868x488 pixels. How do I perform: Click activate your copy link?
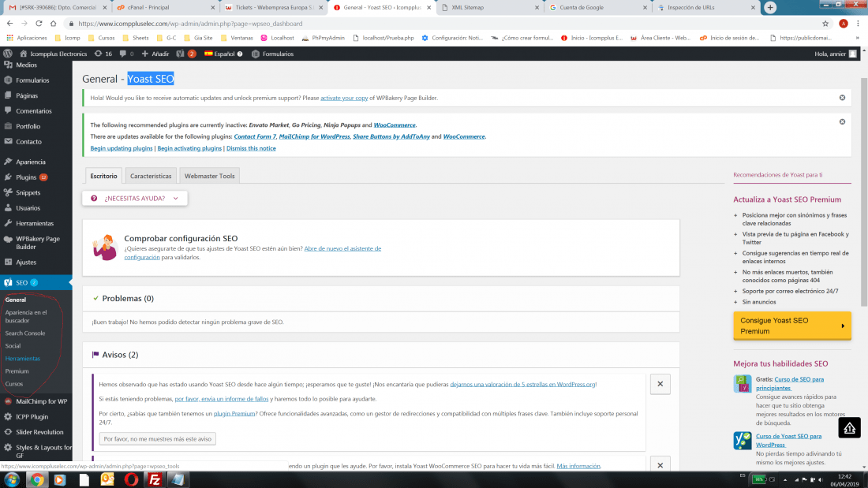344,98
